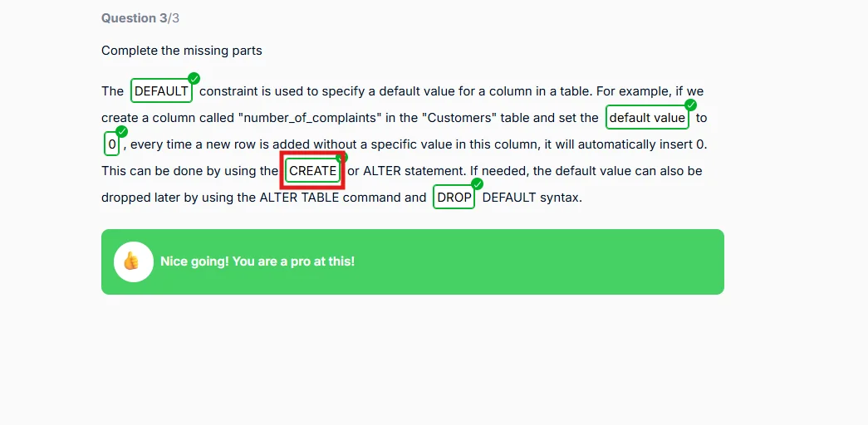Click the 'Complete the missing parts' instruction
This screenshot has height=425, width=868.
pos(181,51)
